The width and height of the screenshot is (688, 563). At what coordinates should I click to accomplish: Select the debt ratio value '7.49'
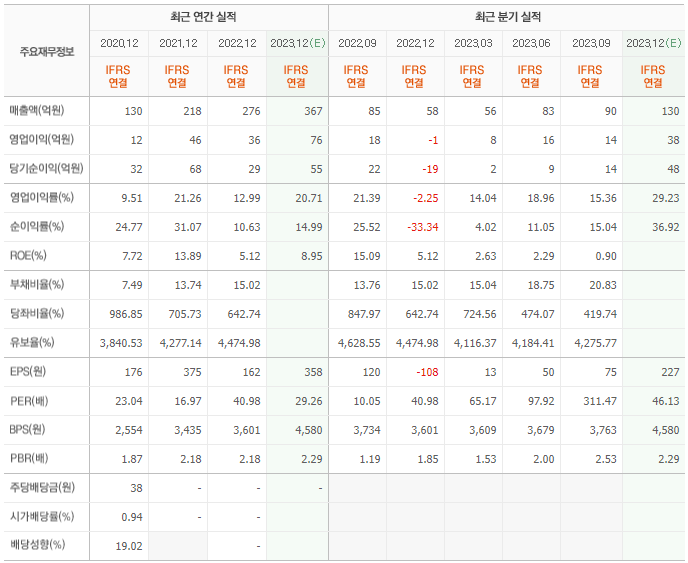[x=132, y=286]
